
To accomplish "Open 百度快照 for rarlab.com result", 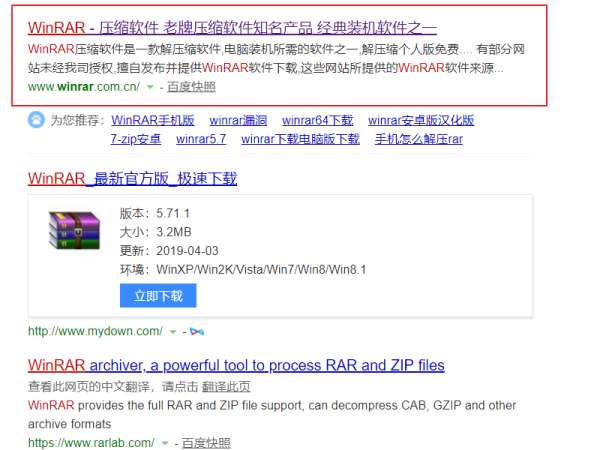I will point(206,443).
